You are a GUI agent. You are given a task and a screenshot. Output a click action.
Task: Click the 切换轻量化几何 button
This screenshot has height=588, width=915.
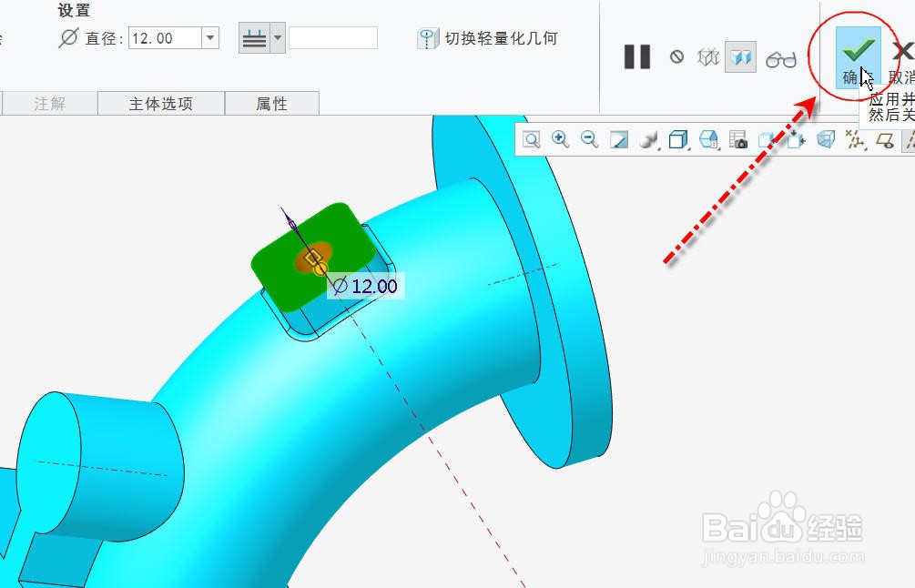click(x=488, y=38)
